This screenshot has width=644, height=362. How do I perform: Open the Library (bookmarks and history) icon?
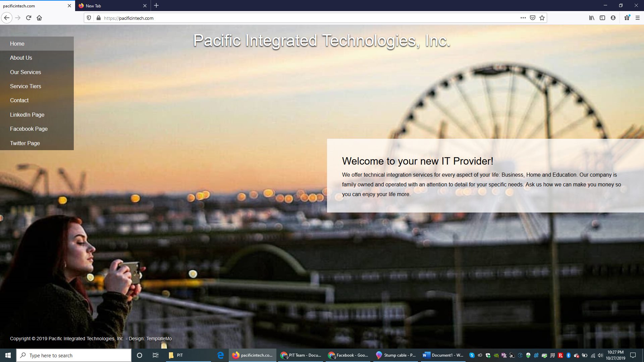pos(592,18)
